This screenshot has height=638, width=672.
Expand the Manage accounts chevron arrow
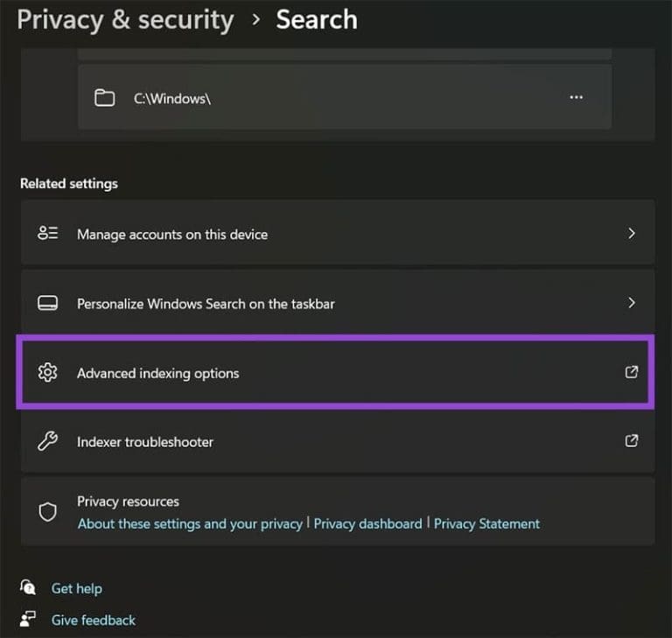point(631,234)
